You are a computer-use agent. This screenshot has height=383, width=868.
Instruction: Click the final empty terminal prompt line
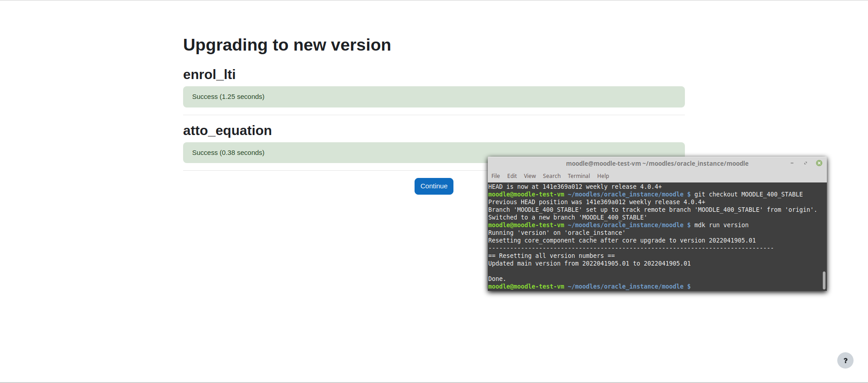[590, 286]
